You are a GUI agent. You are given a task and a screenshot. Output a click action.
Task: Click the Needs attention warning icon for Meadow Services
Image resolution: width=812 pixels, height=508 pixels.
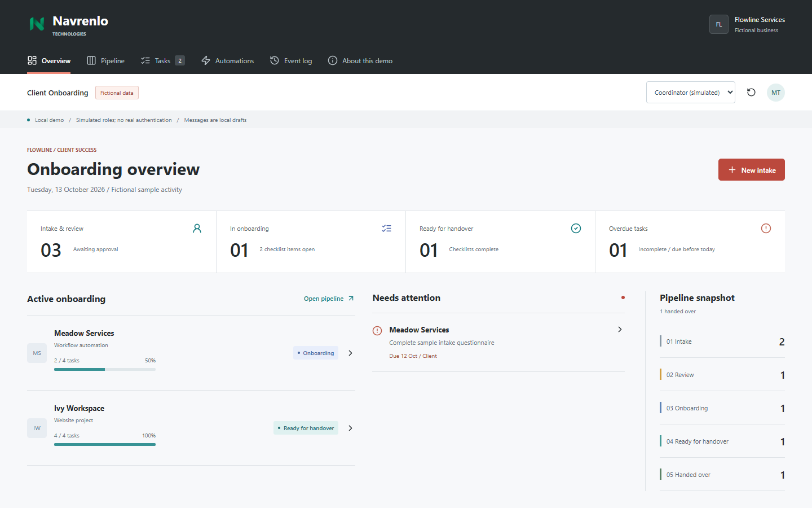[x=377, y=331]
